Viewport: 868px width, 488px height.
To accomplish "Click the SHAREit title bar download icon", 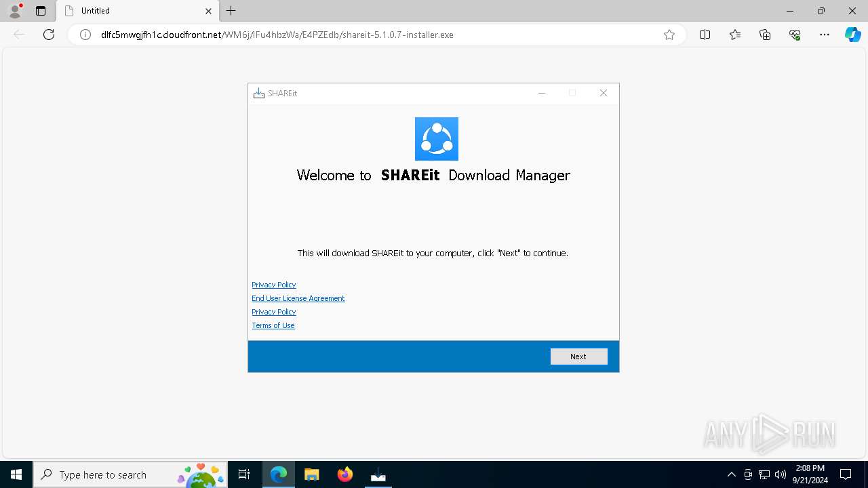I will [258, 94].
